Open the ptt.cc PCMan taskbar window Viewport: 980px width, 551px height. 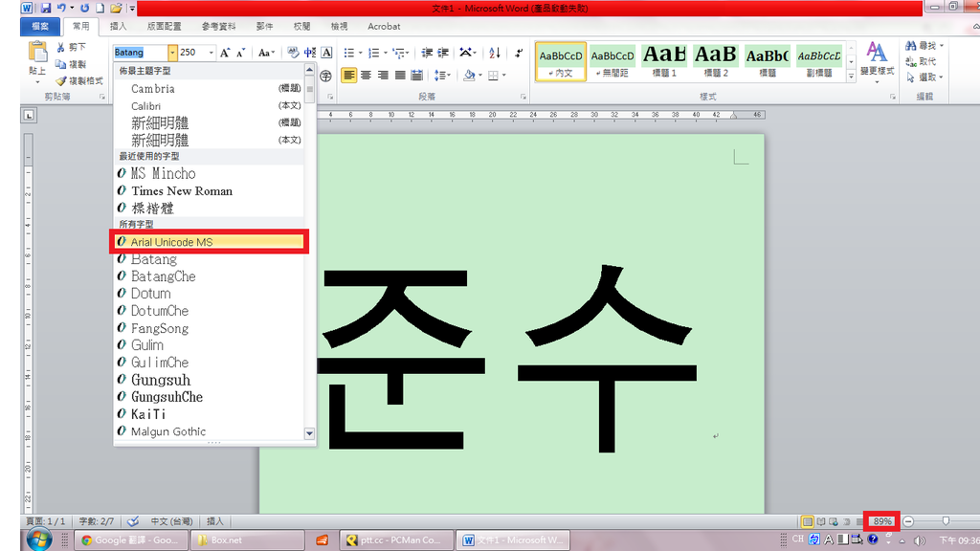click(x=396, y=540)
